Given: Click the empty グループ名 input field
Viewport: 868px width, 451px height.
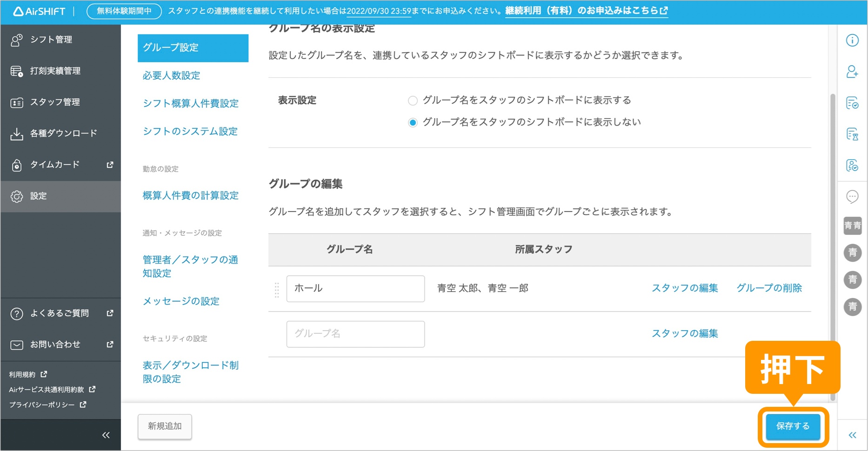Looking at the screenshot, I should click(355, 334).
